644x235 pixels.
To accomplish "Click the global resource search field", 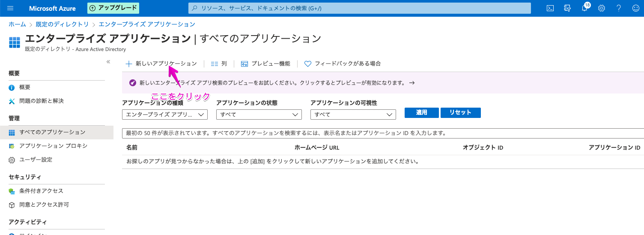I will [360, 8].
